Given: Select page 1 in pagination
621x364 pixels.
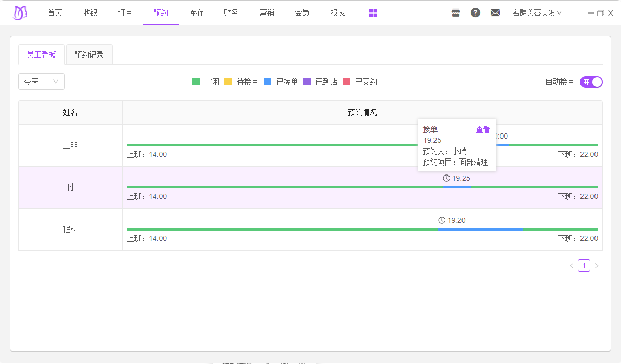Looking at the screenshot, I should 584,266.
